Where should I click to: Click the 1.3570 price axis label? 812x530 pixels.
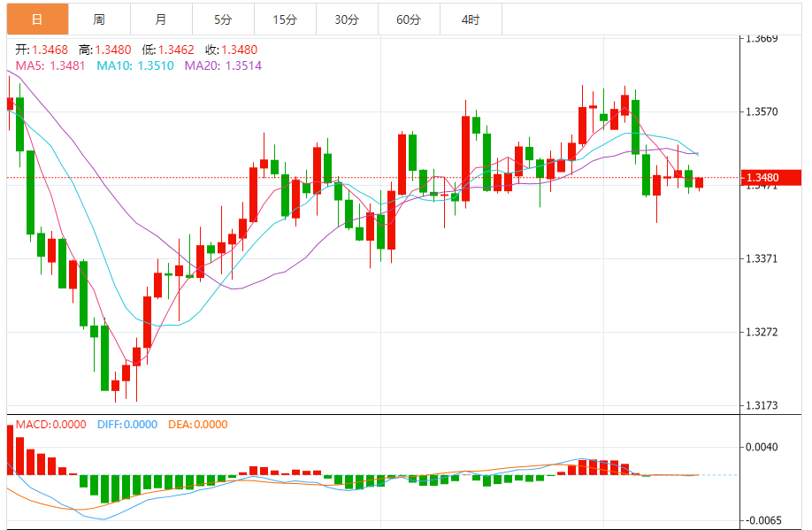tap(762, 111)
